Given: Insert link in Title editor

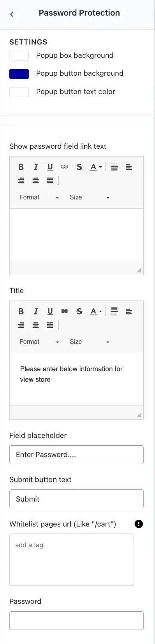Looking at the screenshot, I should click(65, 311).
